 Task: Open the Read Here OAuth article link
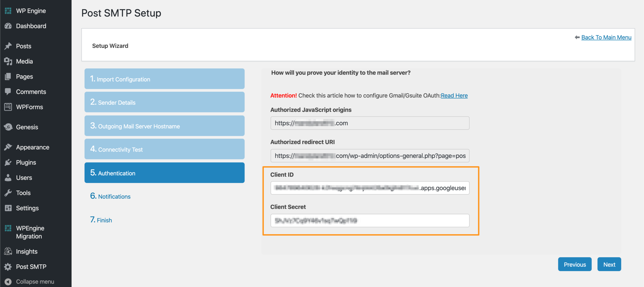pos(454,96)
